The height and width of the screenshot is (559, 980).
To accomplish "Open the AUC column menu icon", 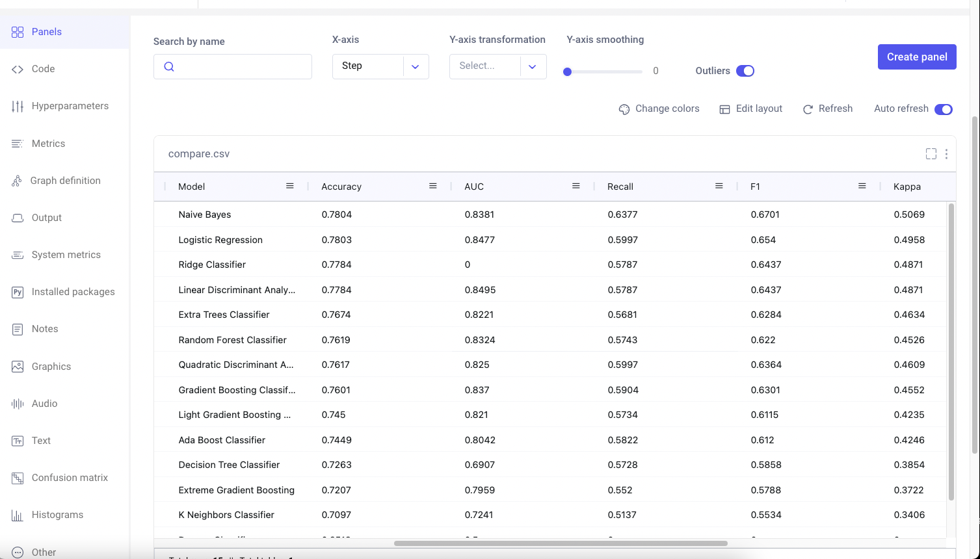I will [576, 186].
